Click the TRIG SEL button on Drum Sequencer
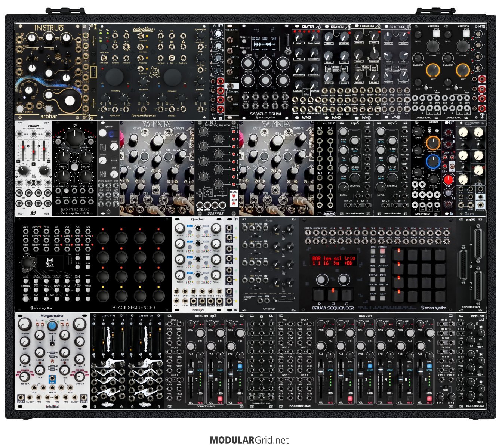Viewport: 499px width, 448px height. point(373,288)
